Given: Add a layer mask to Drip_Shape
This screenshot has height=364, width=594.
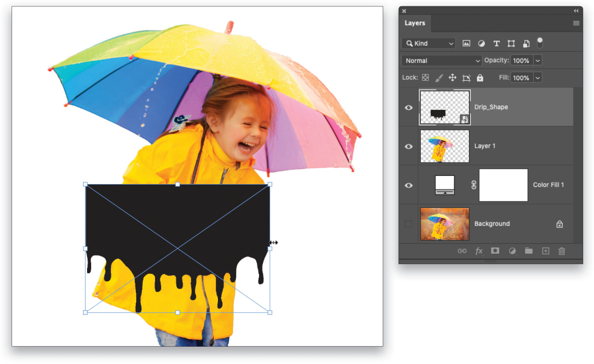Looking at the screenshot, I should tap(495, 251).
